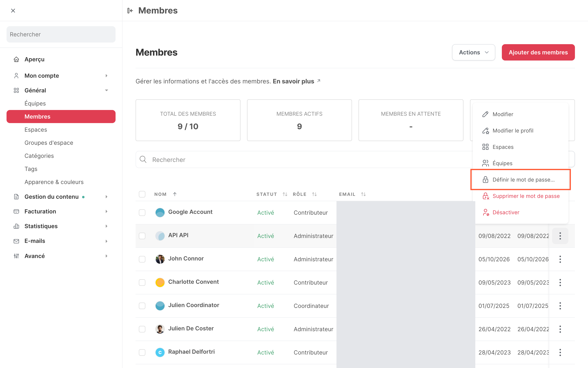Check the Charlotte Convent row checkbox
Image resolution: width=588 pixels, height=368 pixels.
pyautogui.click(x=142, y=283)
